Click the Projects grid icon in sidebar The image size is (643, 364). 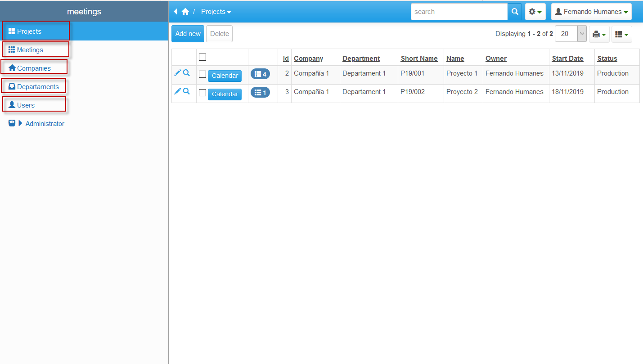click(12, 31)
